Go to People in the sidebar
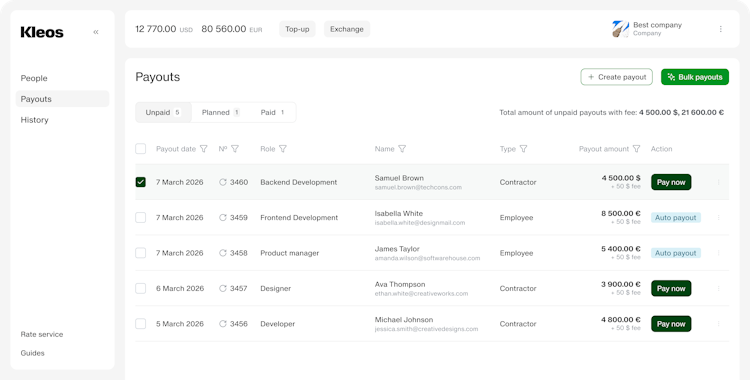 point(34,78)
